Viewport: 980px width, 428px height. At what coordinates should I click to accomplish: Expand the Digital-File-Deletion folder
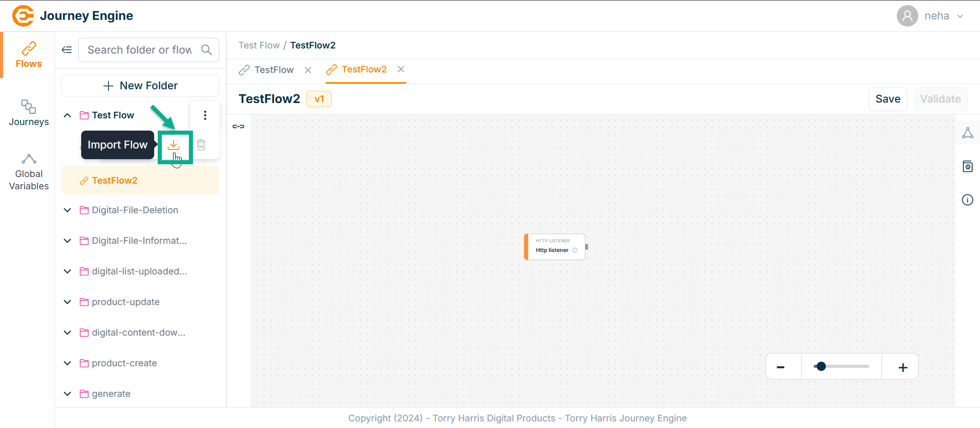click(x=67, y=210)
